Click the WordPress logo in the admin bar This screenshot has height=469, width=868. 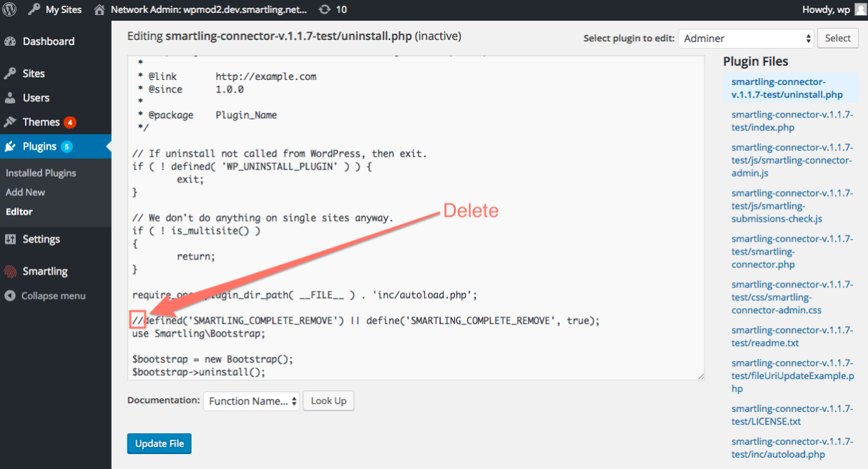[x=10, y=10]
